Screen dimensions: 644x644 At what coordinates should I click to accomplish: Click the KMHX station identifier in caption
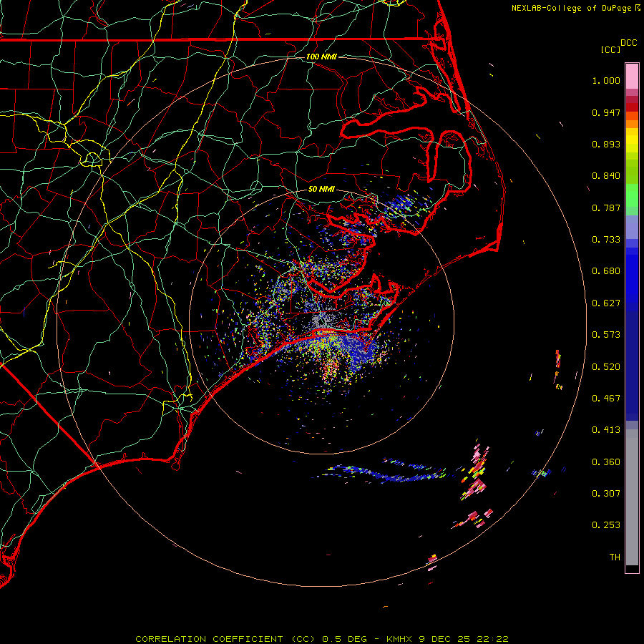coord(399,639)
